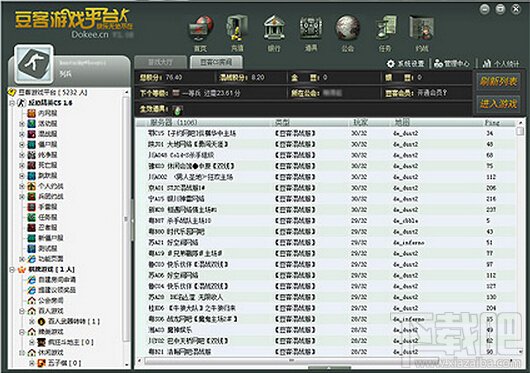Click the 疯狂斗地主 game icon

click(x=42, y=342)
